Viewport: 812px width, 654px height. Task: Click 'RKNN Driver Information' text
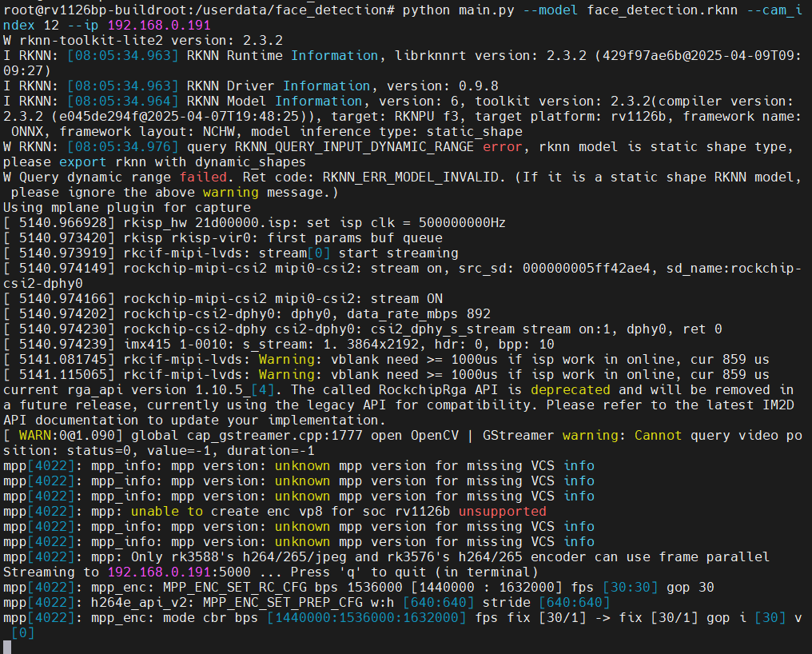279,86
